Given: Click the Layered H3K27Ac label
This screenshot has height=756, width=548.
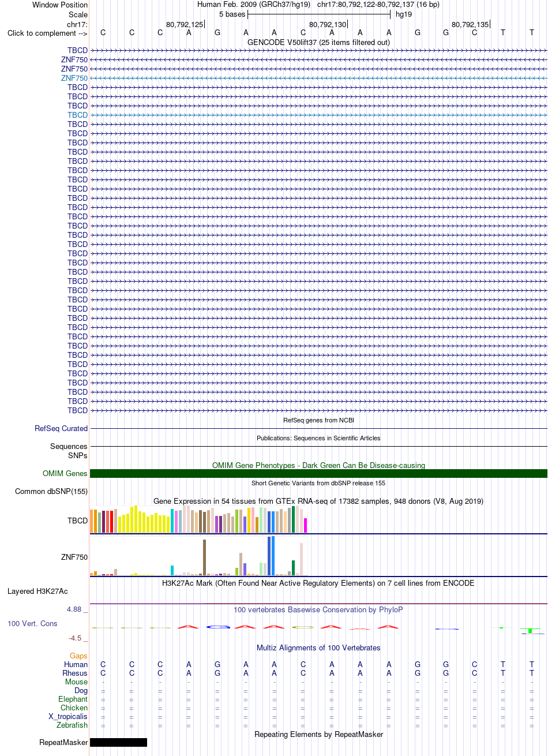Looking at the screenshot, I should pos(37,591).
